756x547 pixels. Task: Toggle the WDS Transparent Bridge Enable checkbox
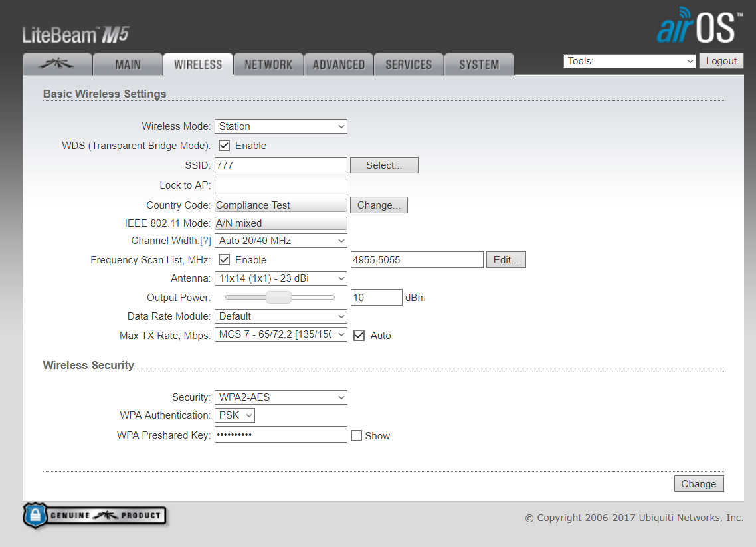coord(224,145)
